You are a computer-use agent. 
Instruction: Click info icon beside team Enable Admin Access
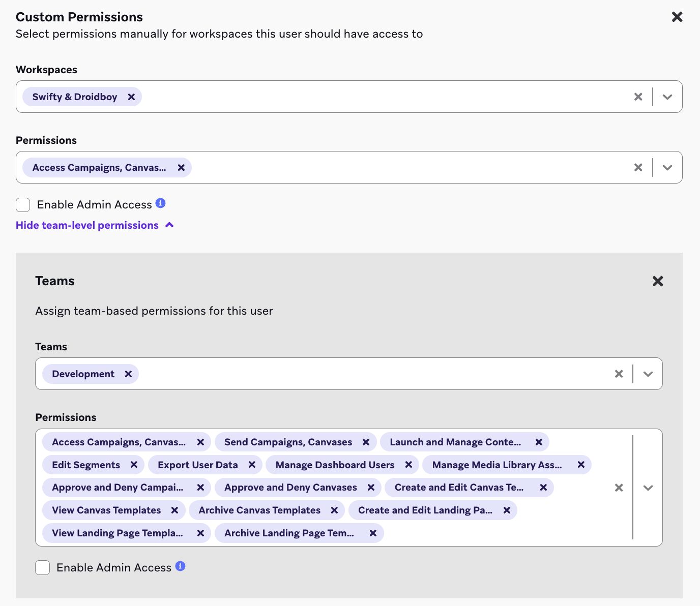tap(180, 566)
